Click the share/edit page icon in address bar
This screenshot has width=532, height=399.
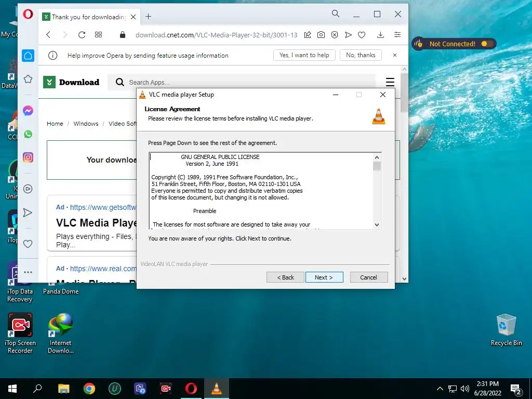pyautogui.click(x=308, y=35)
